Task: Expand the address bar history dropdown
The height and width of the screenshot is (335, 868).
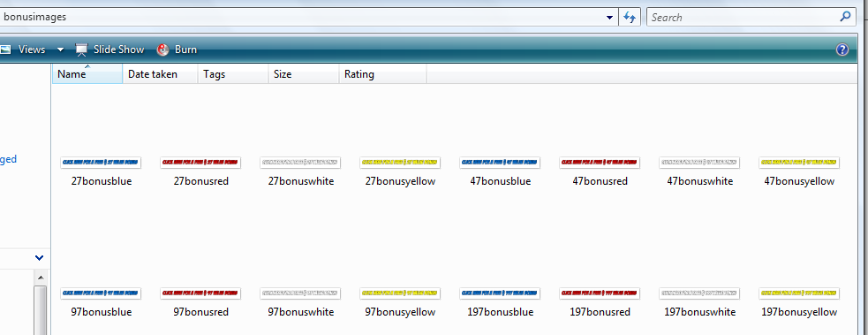Action: click(610, 17)
